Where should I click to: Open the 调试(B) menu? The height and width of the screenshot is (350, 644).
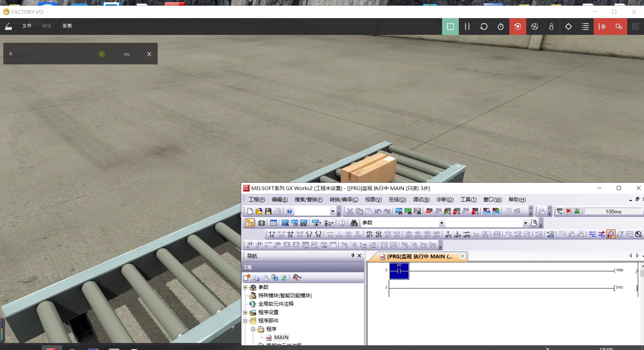click(x=421, y=199)
